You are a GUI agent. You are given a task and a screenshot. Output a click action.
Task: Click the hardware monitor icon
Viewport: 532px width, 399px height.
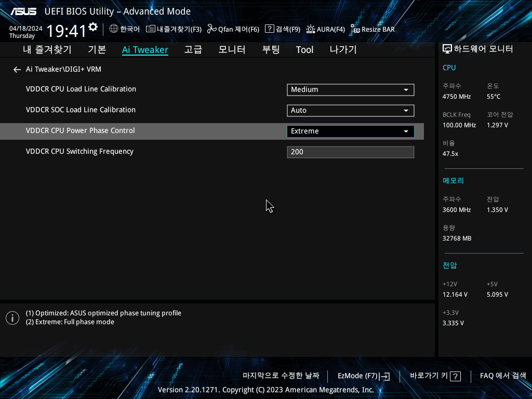pyautogui.click(x=447, y=49)
